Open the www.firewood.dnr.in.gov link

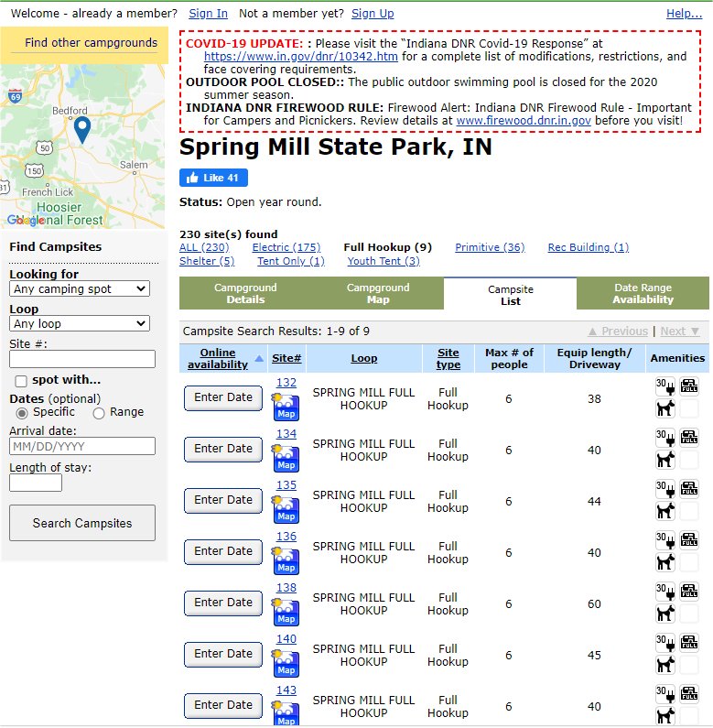coord(524,121)
